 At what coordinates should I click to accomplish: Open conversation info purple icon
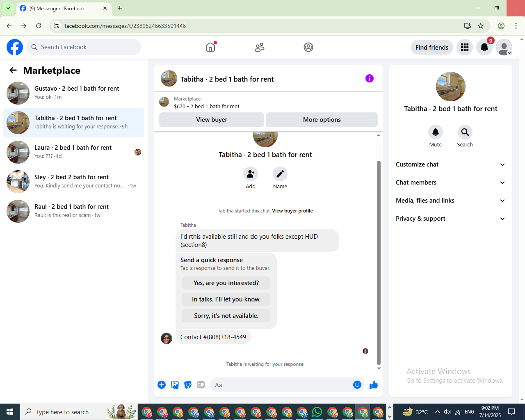[370, 78]
